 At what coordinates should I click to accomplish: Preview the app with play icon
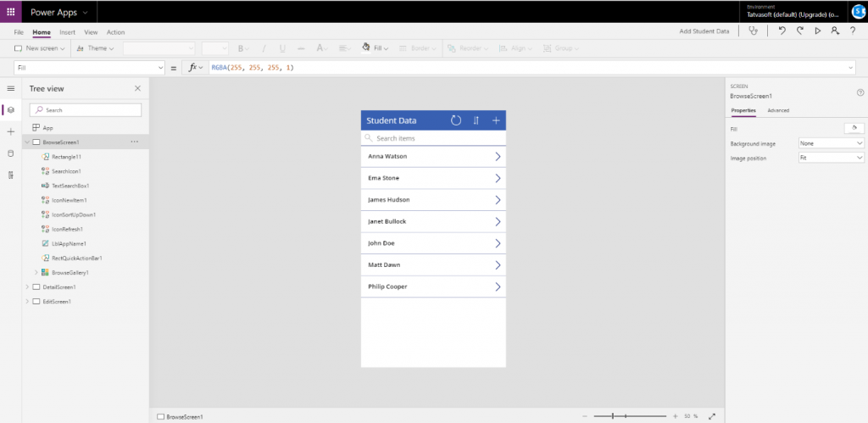tap(818, 31)
